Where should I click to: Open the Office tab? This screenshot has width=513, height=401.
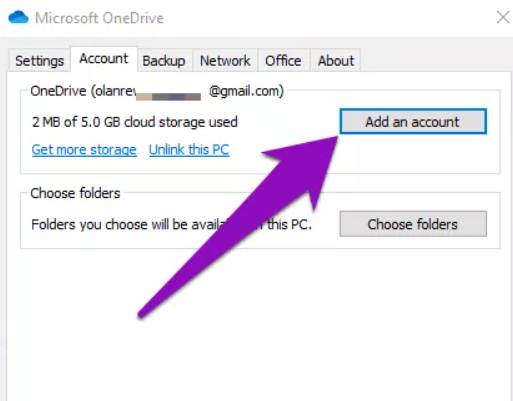283,60
